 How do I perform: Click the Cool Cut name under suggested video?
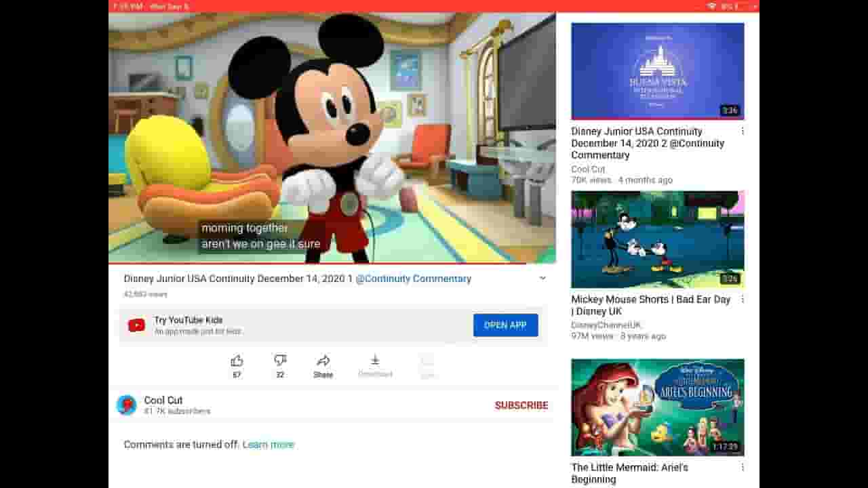588,169
